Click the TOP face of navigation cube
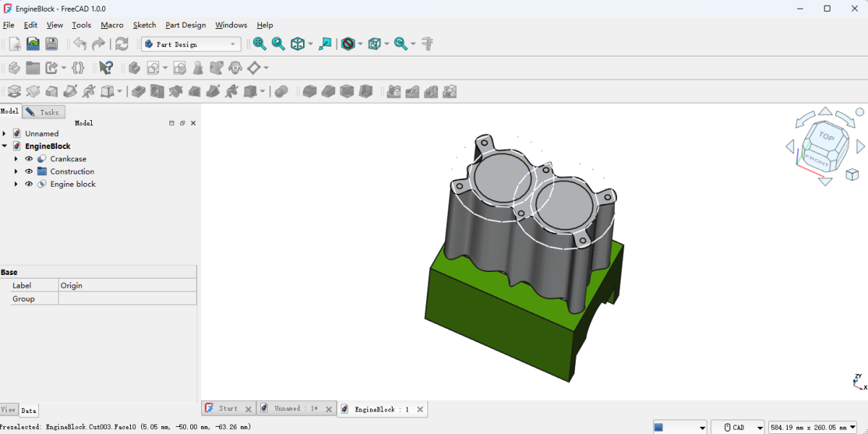868x434 pixels. click(826, 137)
